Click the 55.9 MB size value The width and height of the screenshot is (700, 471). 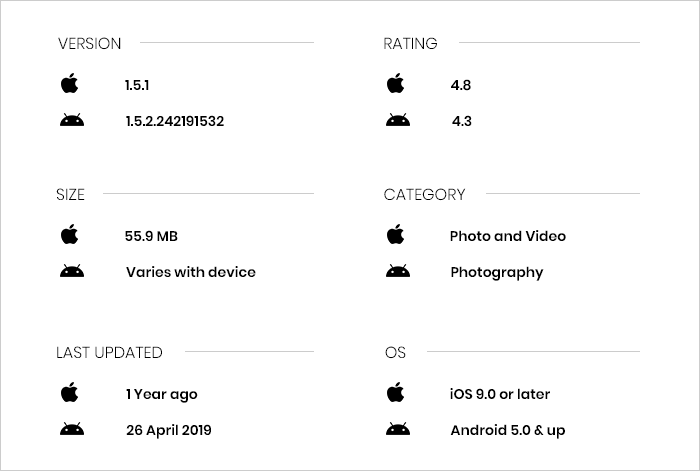[151, 236]
